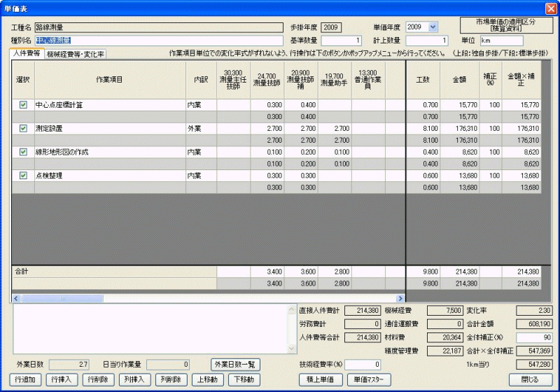The image size is (560, 392).
Task: Click horizontal scrollbar left arrow
Action: tap(16, 298)
